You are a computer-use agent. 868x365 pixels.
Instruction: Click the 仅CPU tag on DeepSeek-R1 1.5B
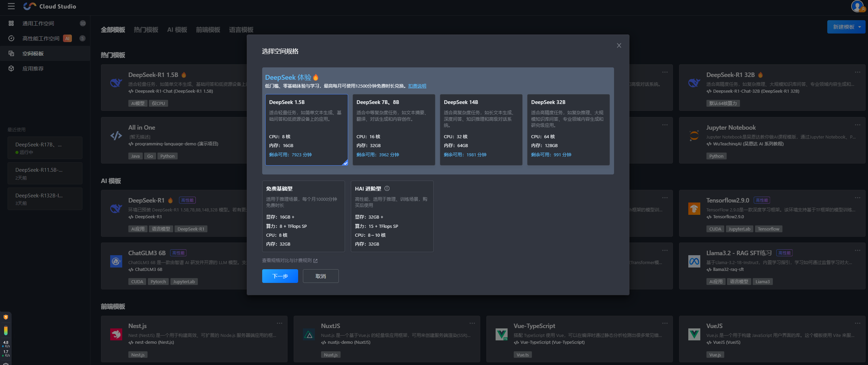[158, 103]
